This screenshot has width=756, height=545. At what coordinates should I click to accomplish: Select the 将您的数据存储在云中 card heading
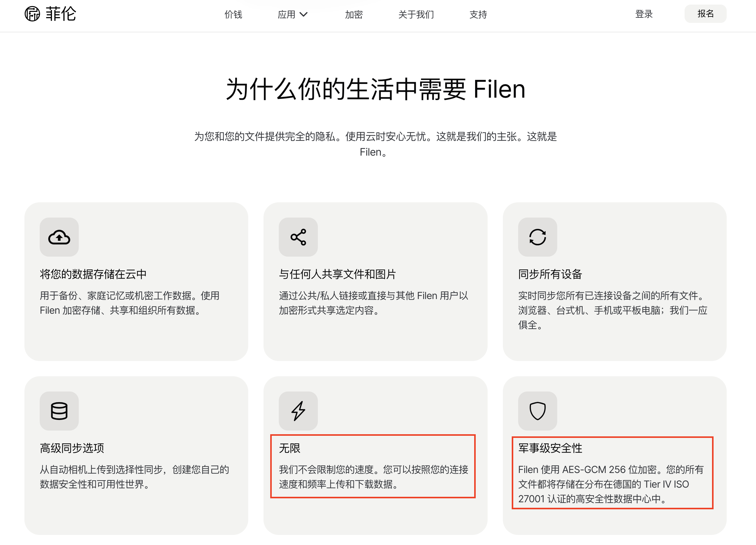(93, 274)
